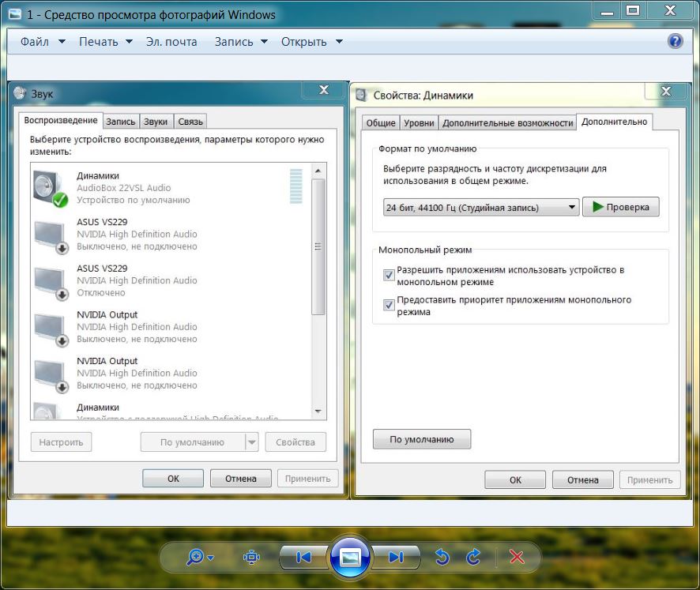This screenshot has width=700, height=590.
Task: Click the "Устройство по умолчанию" status text
Action: [133, 200]
